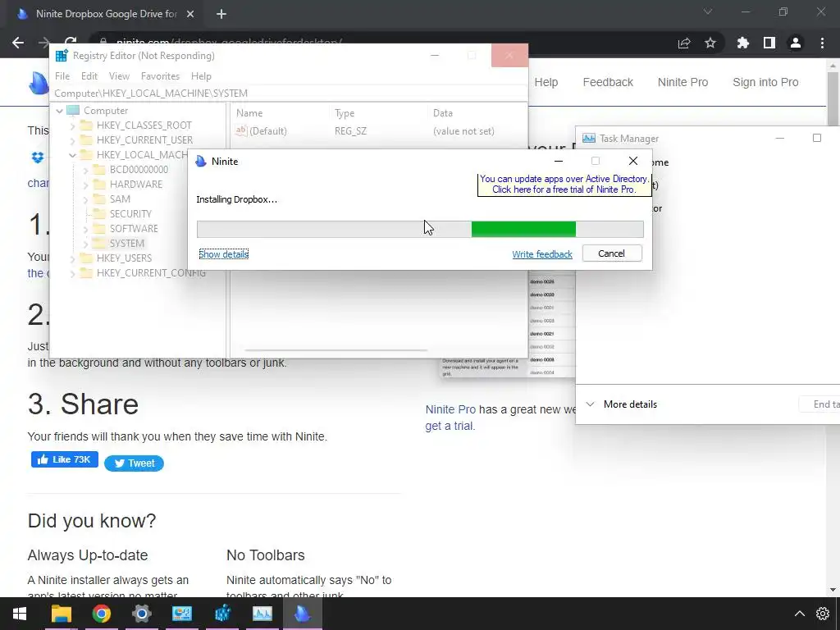
Task: Open a new Chrome tab
Action: point(221,14)
